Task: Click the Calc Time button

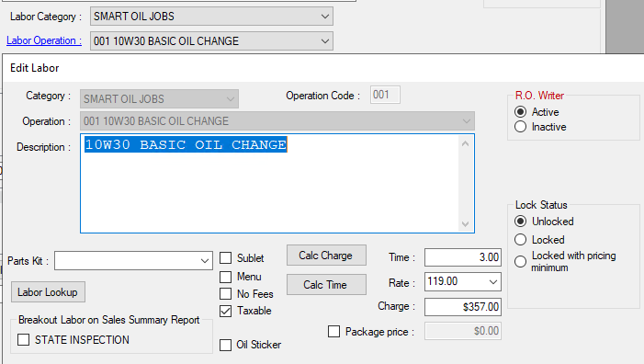Action: coord(326,285)
